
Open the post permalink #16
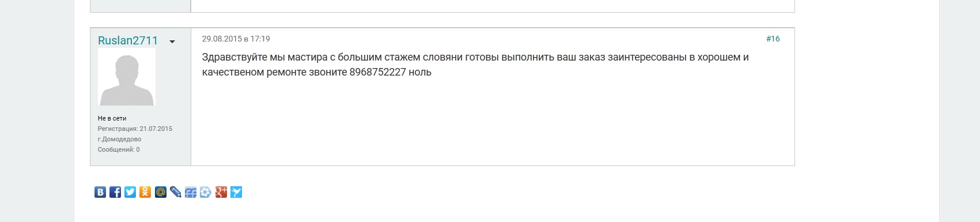coord(773,39)
